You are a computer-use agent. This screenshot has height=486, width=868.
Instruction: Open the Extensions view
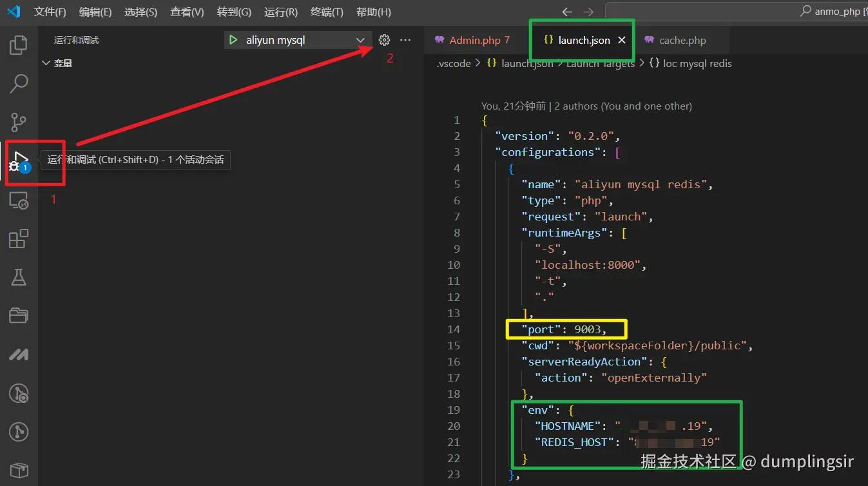(x=19, y=239)
